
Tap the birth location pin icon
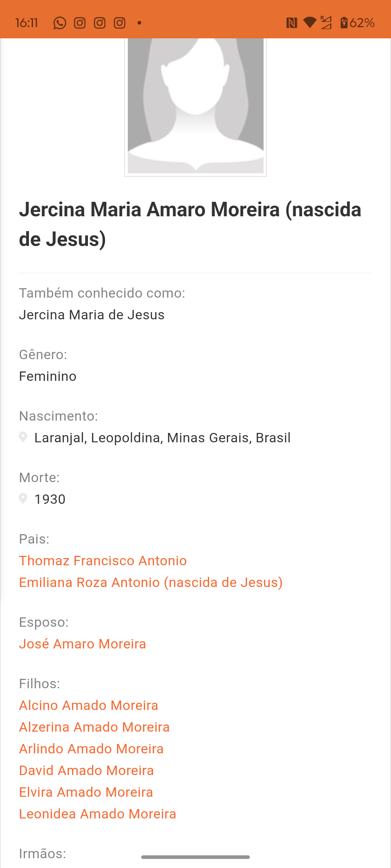click(23, 437)
